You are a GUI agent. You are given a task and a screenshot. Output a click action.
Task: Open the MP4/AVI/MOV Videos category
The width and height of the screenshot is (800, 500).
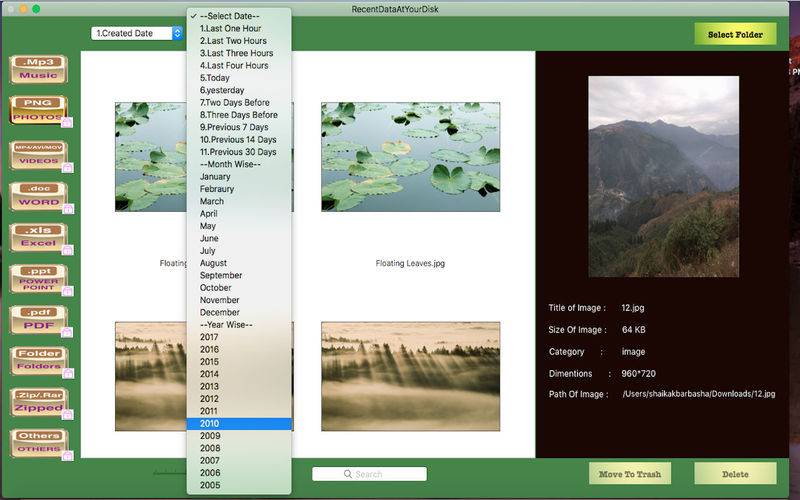39,155
